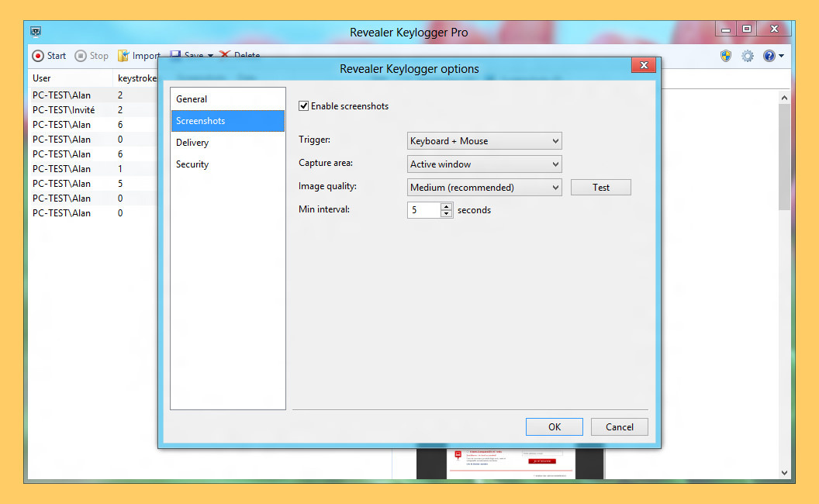Click the blue help question mark icon
Screen dimensions: 819x504
pyautogui.click(x=769, y=56)
